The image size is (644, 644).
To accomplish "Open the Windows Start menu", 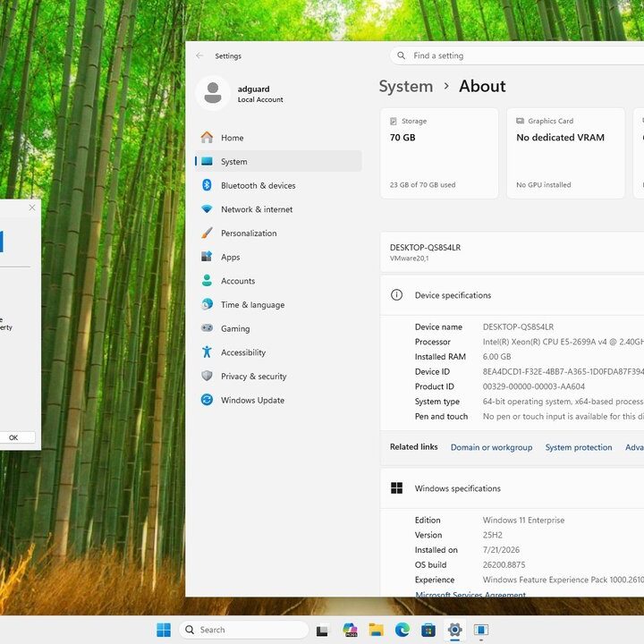I will [x=164, y=630].
